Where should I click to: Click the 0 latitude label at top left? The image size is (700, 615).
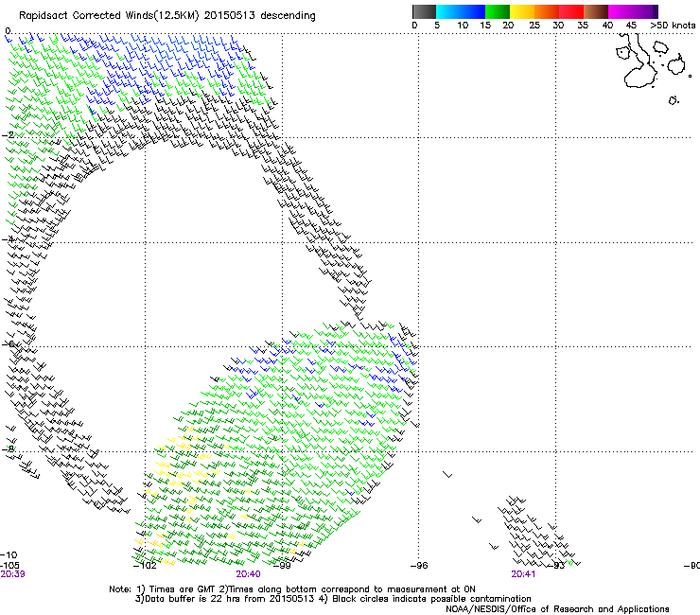pos(8,31)
